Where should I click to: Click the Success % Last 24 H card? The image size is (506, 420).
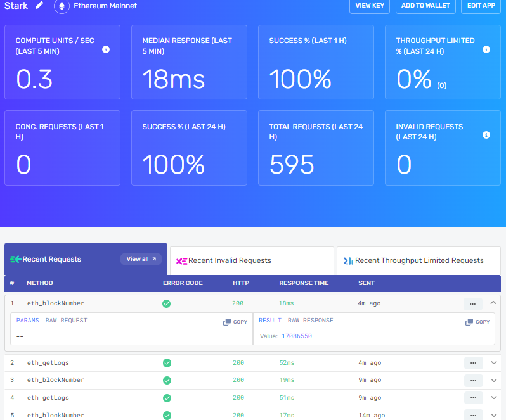click(189, 148)
